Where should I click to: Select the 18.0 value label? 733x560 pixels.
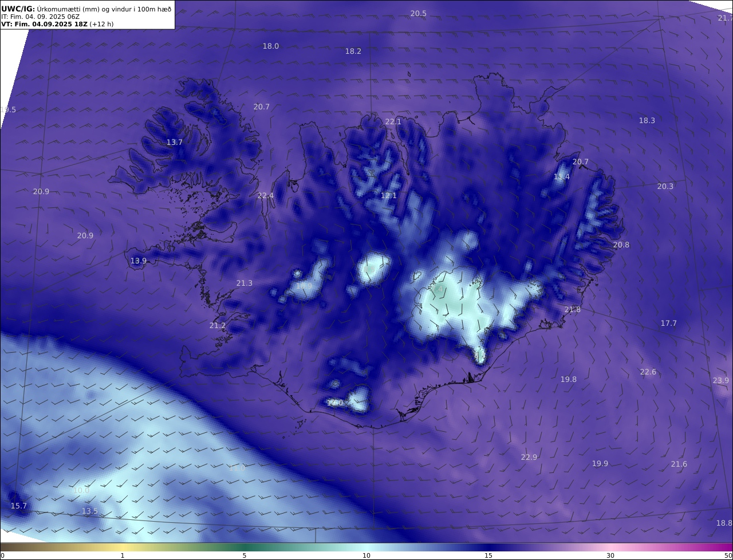pyautogui.click(x=271, y=46)
